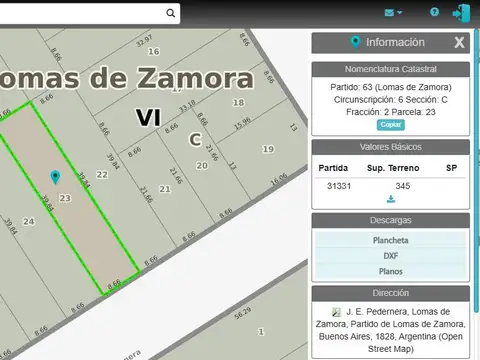This screenshot has height=360, width=480.
Task: Download valores básicos with the download icon
Action: [x=391, y=199]
